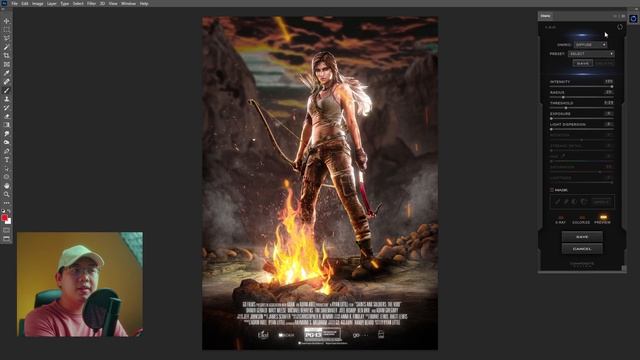Open the white background color swatch
This screenshot has height=360, width=640.
(9, 222)
